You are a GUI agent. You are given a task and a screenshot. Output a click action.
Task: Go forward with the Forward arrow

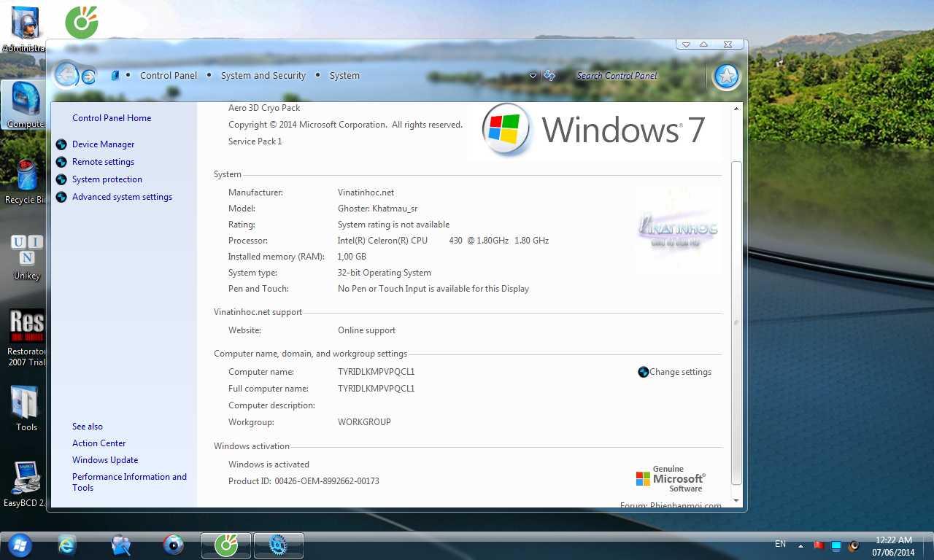[x=88, y=76]
